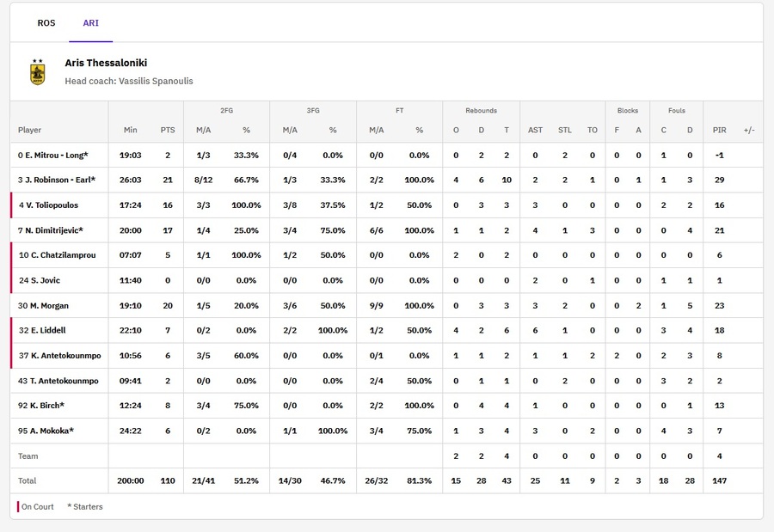Click the AST column header
774x532 pixels.
[535, 130]
